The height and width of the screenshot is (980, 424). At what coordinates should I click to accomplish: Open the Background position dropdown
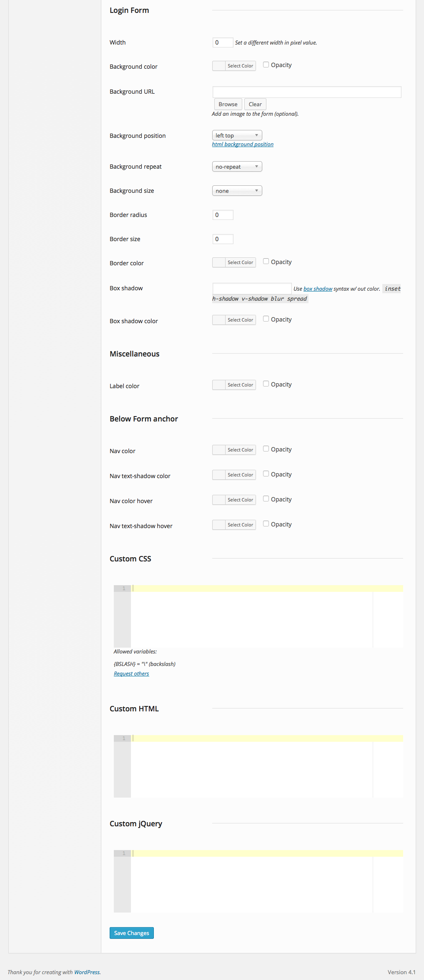237,135
